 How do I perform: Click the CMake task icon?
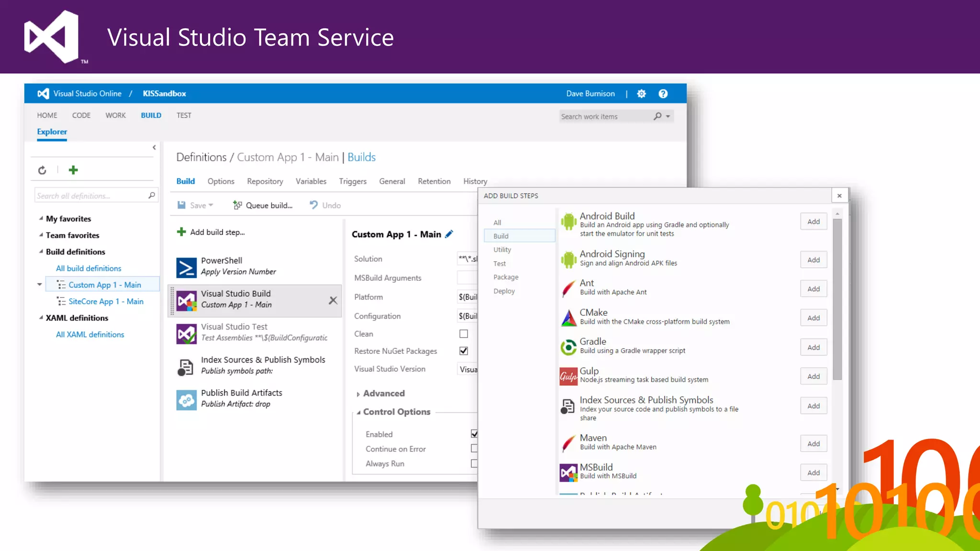coord(568,318)
